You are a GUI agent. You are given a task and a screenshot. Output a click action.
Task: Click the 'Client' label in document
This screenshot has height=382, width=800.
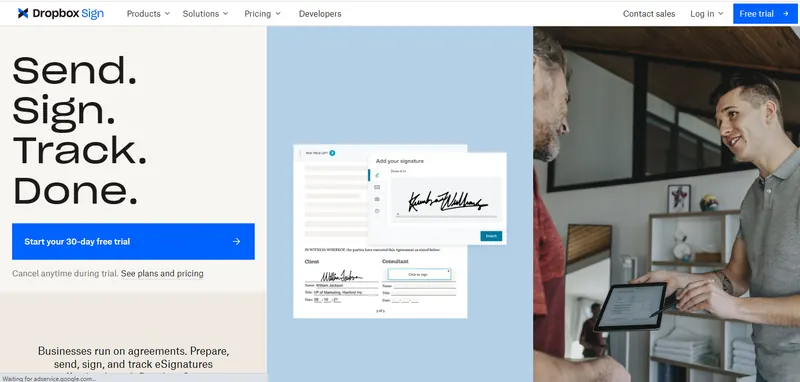312,261
